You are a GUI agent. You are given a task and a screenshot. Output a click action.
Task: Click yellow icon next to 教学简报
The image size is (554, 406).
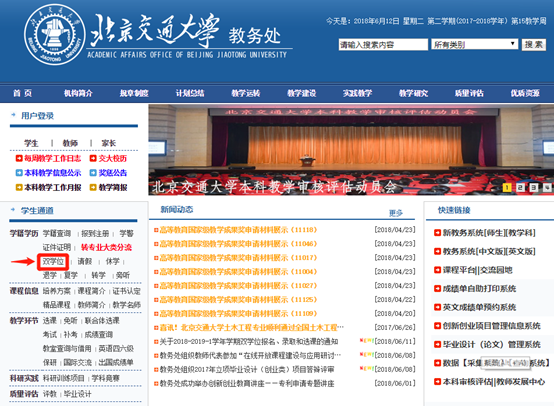click(93, 187)
